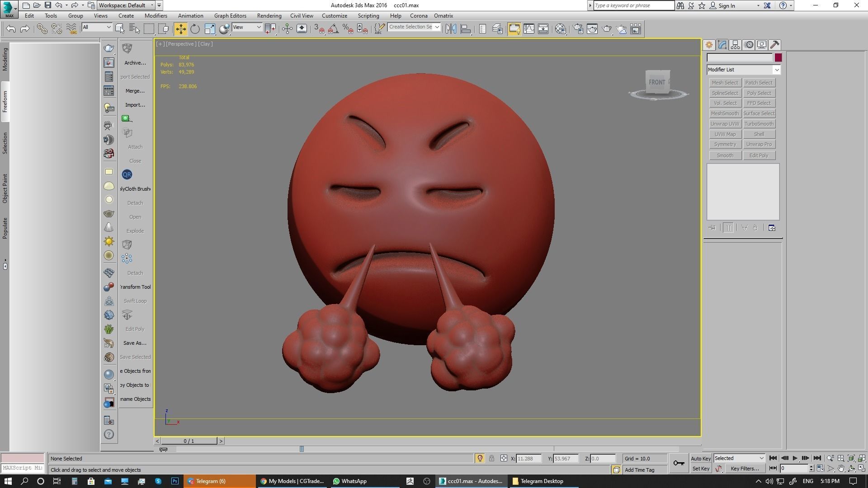Open the Material Editor checker-sphere icon
Screen dimensions: 868x488
tap(561, 29)
